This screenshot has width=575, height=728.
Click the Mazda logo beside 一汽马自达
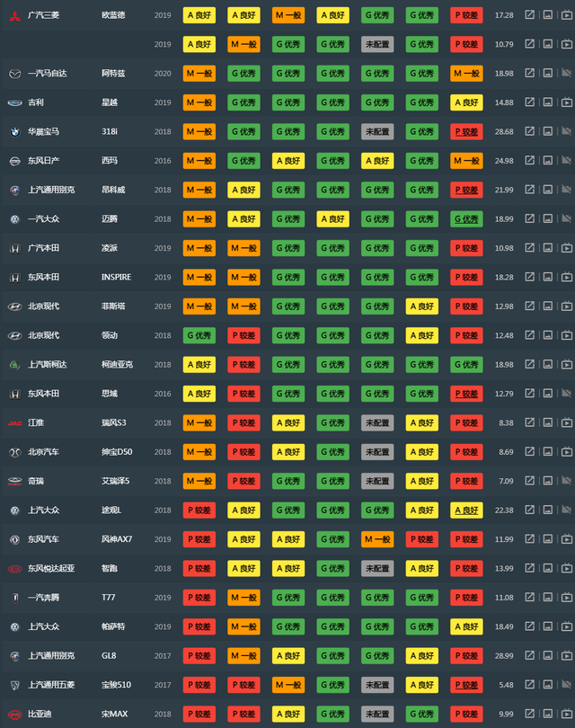point(14,74)
